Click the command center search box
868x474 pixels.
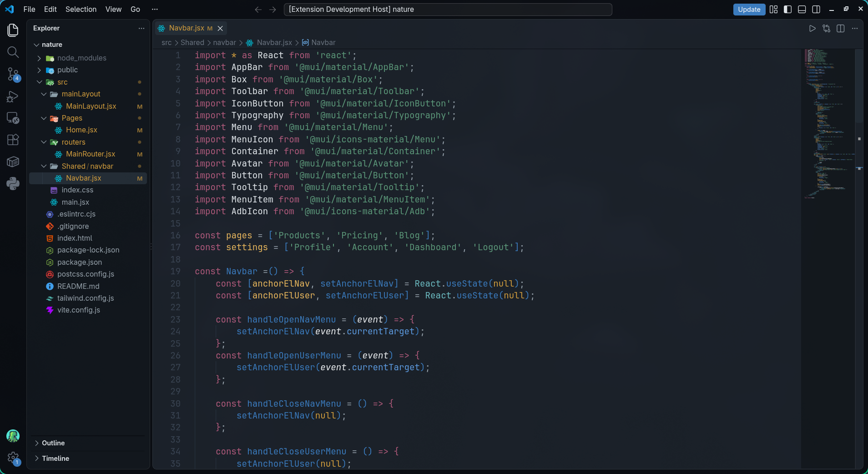point(448,10)
